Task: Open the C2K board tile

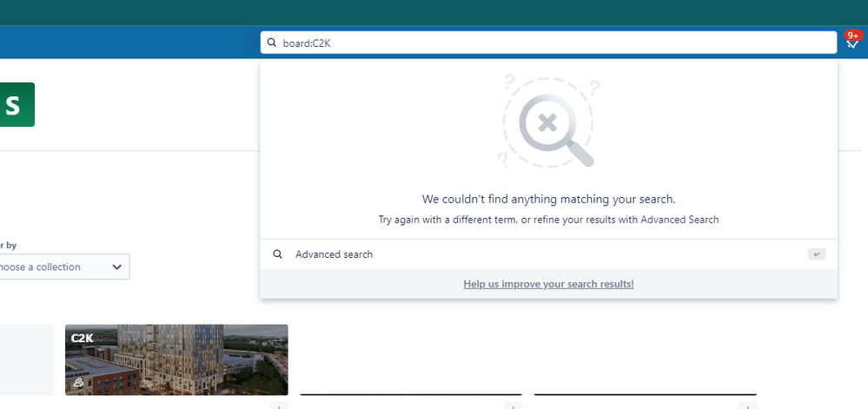Action: [x=176, y=360]
